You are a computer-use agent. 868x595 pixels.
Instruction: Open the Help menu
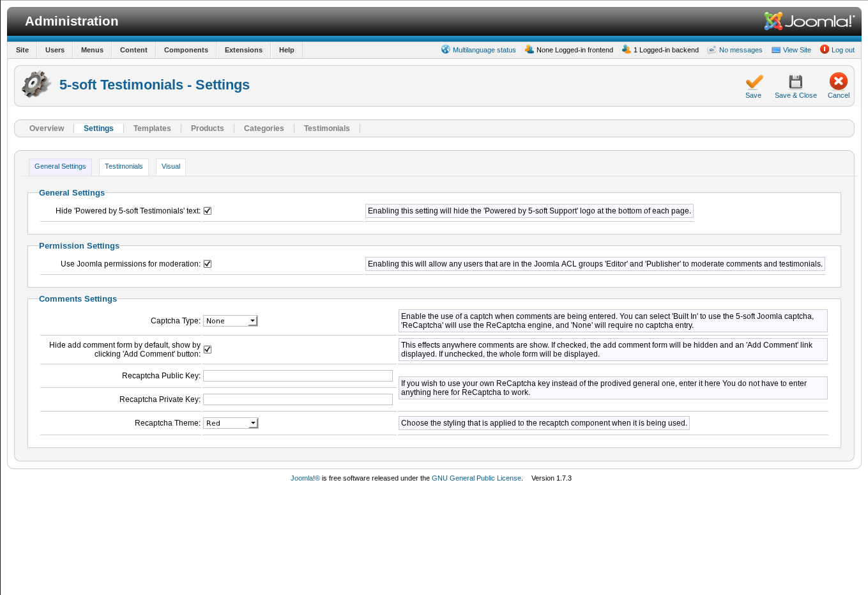pyautogui.click(x=287, y=50)
